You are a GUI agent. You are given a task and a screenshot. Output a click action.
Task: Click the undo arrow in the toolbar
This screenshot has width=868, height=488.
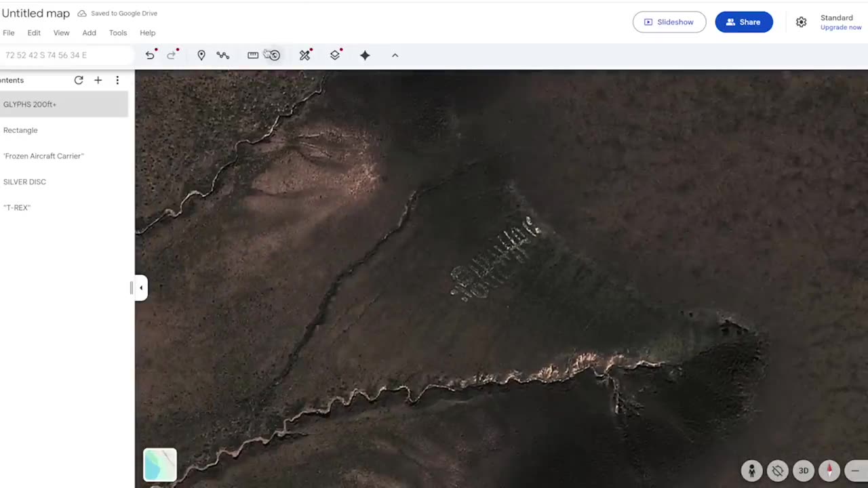pyautogui.click(x=150, y=56)
